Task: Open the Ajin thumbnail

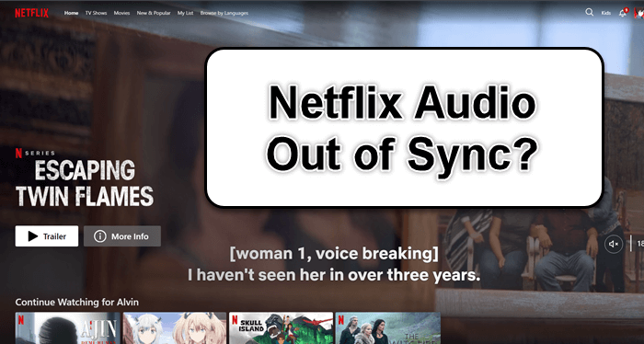Action: [68, 328]
